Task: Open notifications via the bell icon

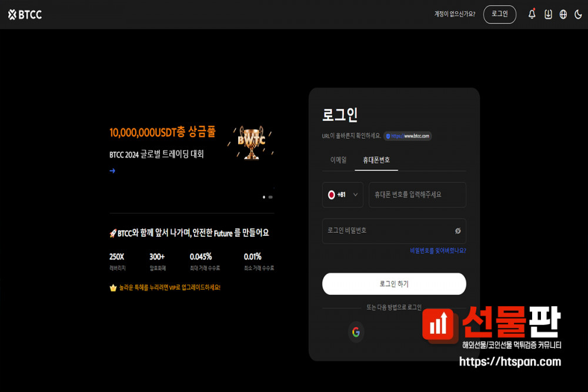Action: point(532,14)
